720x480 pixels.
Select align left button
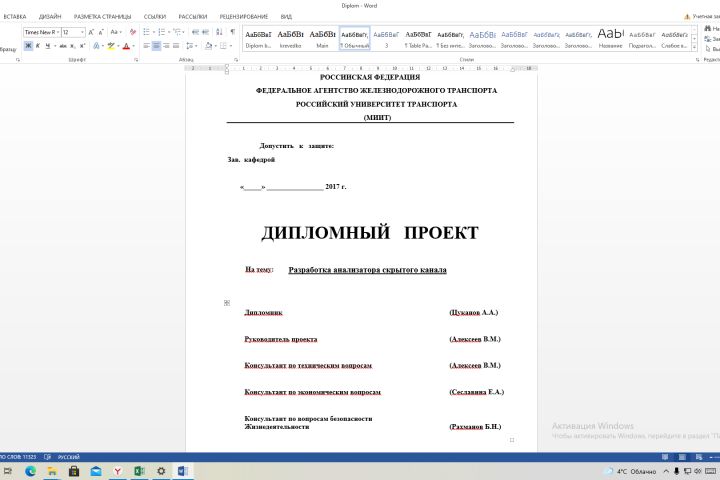[146, 45]
